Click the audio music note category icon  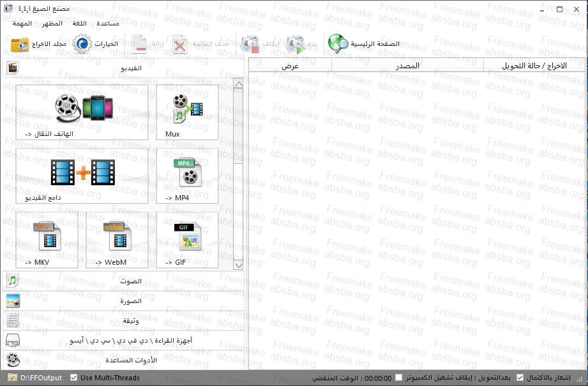(x=13, y=281)
